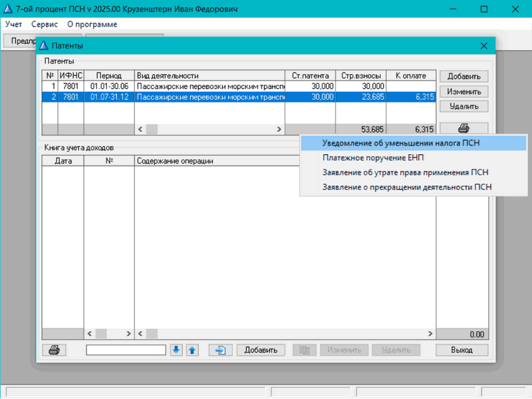532x399 pixels.
Task: Open the О программе menu
Action: (92, 24)
